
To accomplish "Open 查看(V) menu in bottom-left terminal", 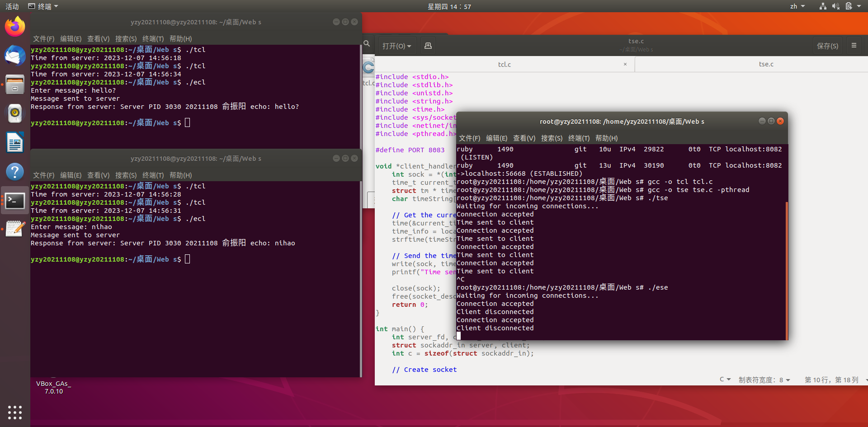I will pyautogui.click(x=99, y=175).
